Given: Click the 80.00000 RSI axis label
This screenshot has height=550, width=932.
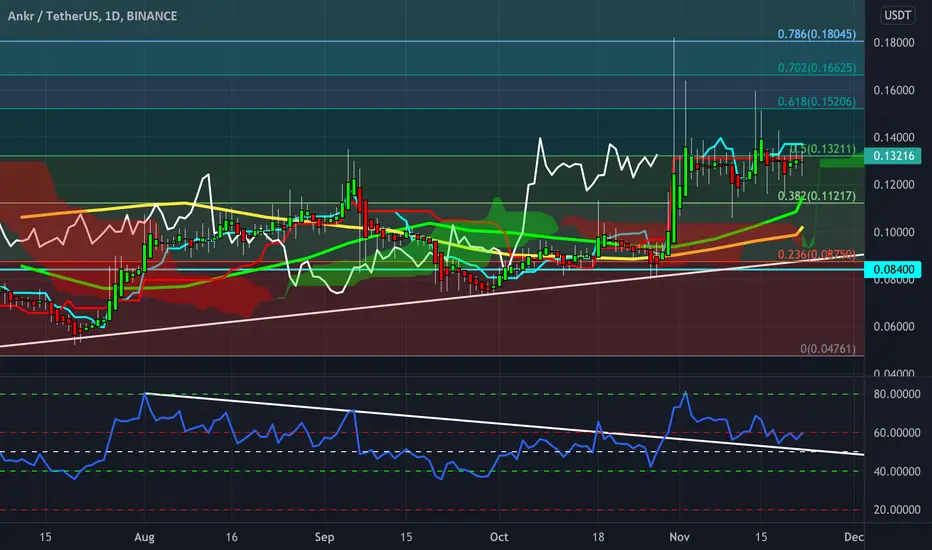Looking at the screenshot, I should (896, 394).
